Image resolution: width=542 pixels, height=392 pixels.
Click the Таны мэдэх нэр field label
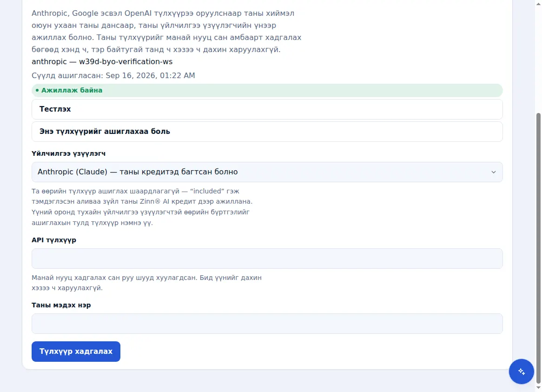pyautogui.click(x=61, y=305)
